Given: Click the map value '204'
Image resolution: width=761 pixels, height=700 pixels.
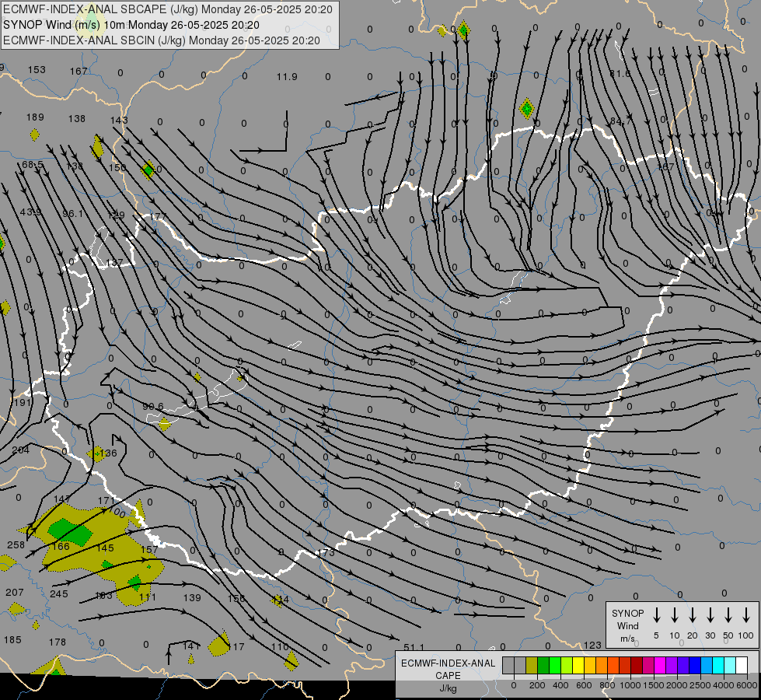Looking at the screenshot, I should click(x=21, y=450).
